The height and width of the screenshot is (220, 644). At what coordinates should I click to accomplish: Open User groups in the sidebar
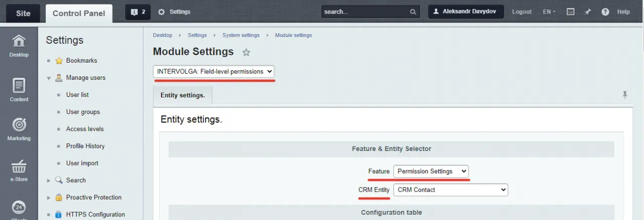point(83,112)
